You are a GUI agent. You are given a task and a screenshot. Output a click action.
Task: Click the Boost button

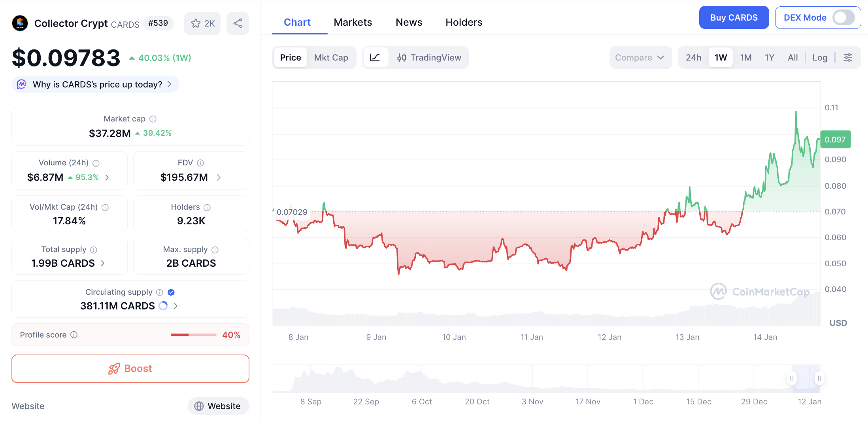coord(130,369)
